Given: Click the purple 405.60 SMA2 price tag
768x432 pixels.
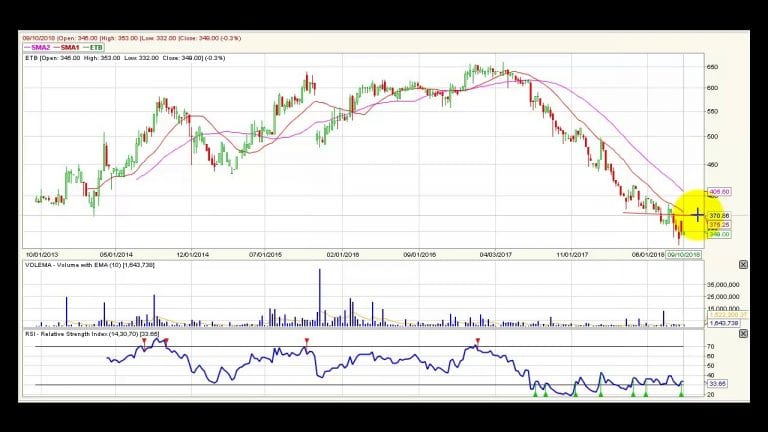Looking at the screenshot, I should [x=719, y=192].
